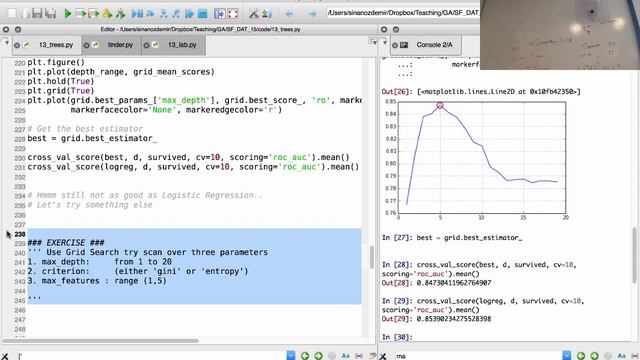Expand the console find history dropdown
The width and height of the screenshot is (640, 360).
coord(567,356)
